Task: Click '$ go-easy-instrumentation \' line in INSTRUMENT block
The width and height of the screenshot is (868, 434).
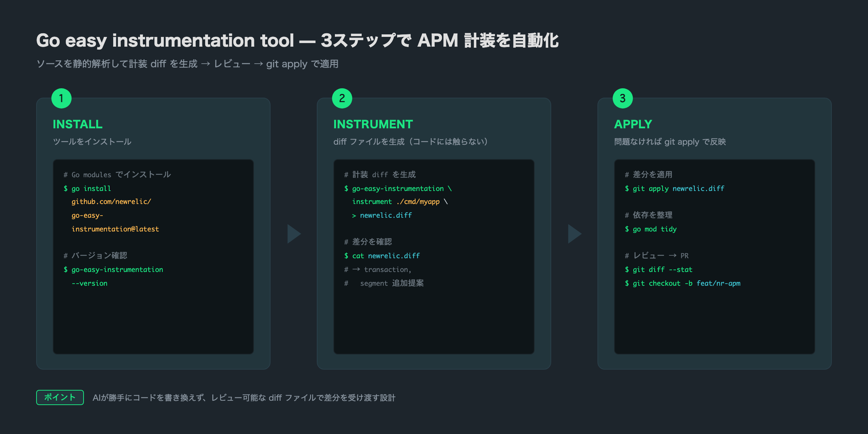Action: (x=398, y=188)
